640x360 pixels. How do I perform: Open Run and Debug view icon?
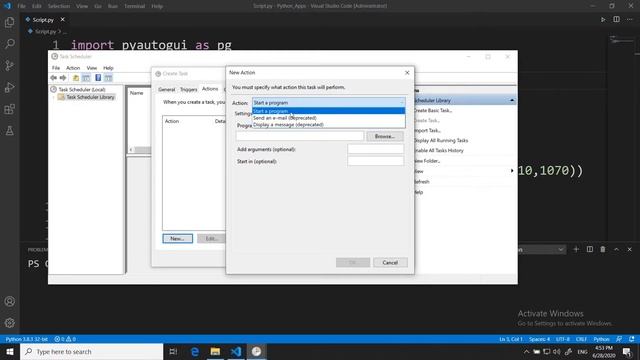9,87
